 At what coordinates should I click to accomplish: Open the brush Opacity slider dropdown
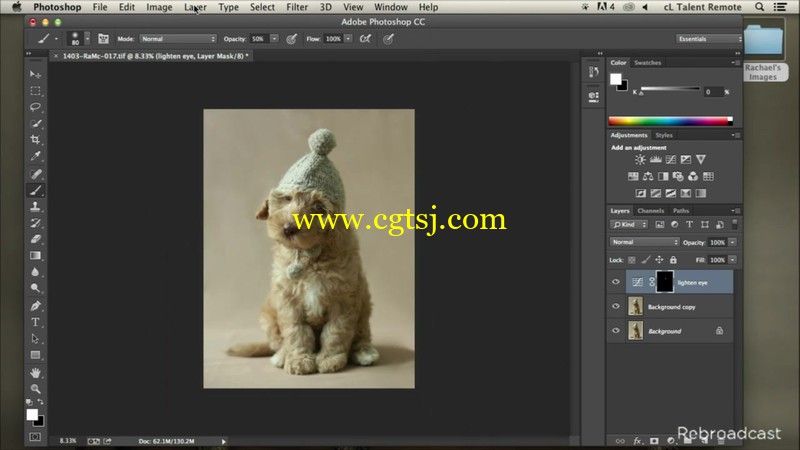pyautogui.click(x=274, y=39)
